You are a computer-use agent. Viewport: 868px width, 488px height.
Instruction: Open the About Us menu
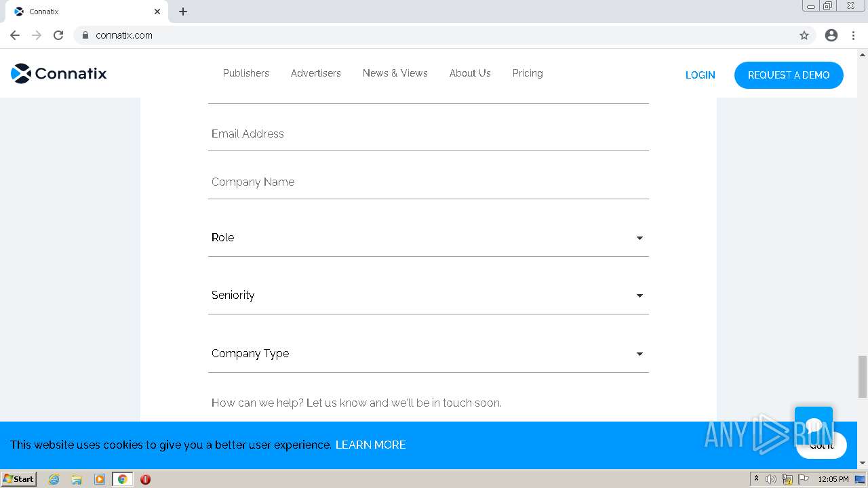(x=470, y=73)
